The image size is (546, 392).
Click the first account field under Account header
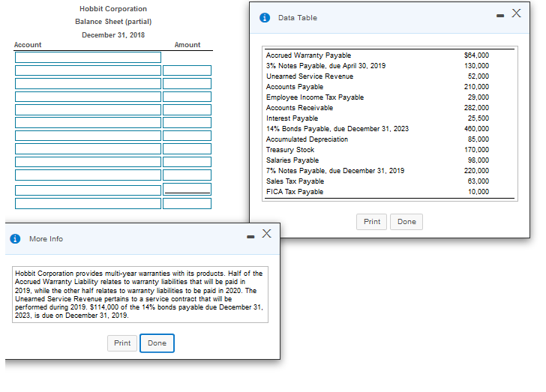pos(88,57)
